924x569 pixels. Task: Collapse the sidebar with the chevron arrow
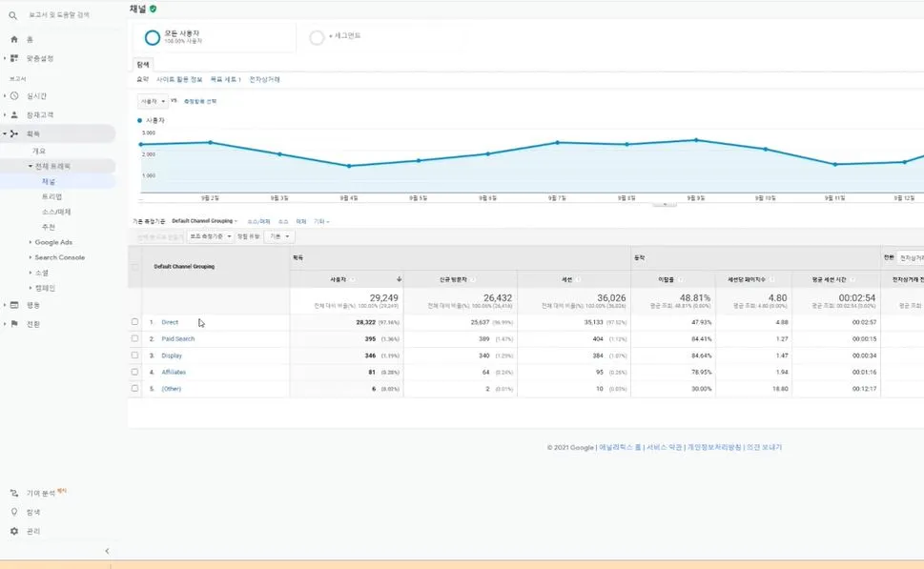[x=107, y=551]
